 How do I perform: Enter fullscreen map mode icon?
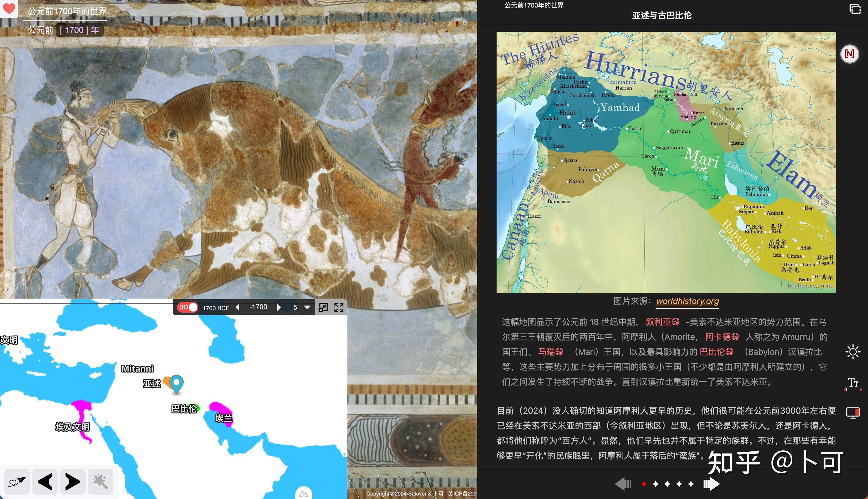coord(339,308)
